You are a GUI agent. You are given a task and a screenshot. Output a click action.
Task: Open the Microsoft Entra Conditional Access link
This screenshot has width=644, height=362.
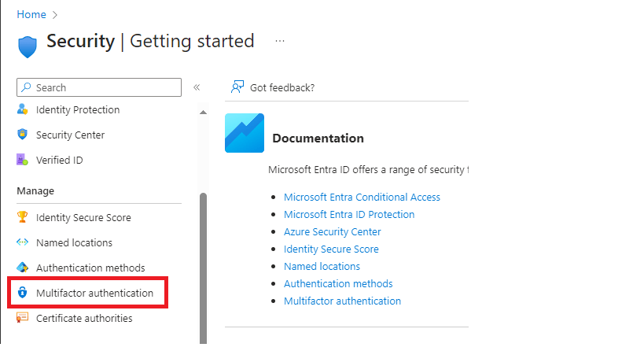362,198
